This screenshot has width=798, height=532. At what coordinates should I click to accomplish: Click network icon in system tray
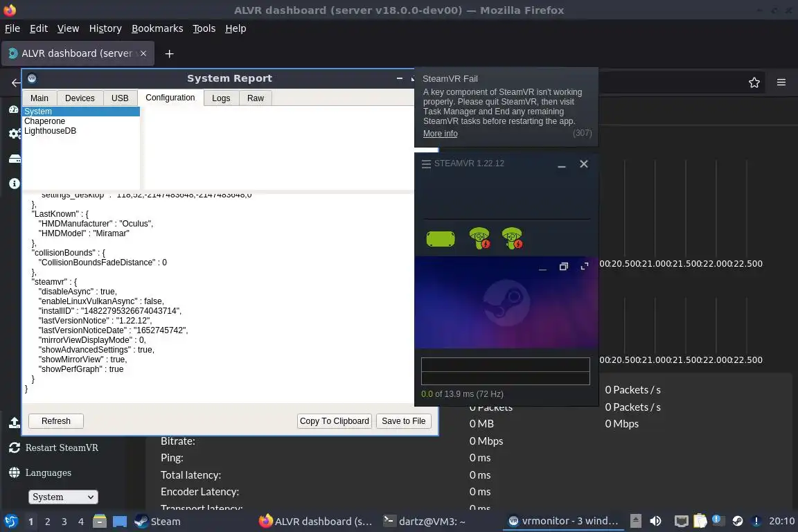click(x=681, y=521)
